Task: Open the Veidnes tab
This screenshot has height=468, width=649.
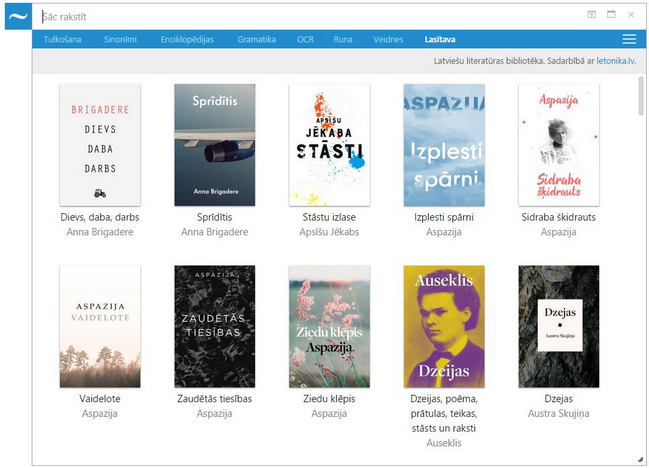Action: [388, 40]
